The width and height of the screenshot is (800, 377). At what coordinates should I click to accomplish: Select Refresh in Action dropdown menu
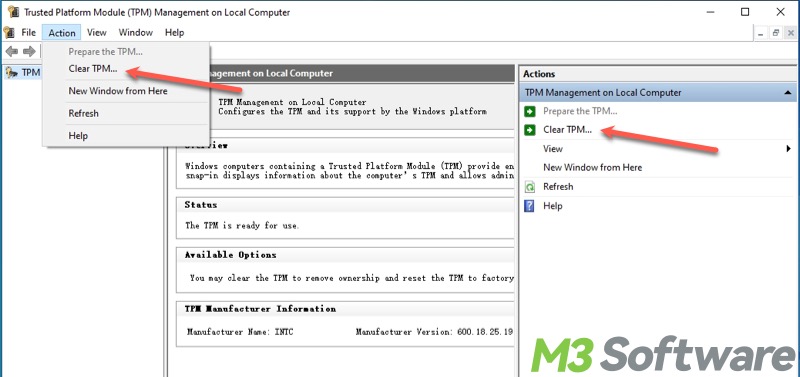[x=83, y=113]
